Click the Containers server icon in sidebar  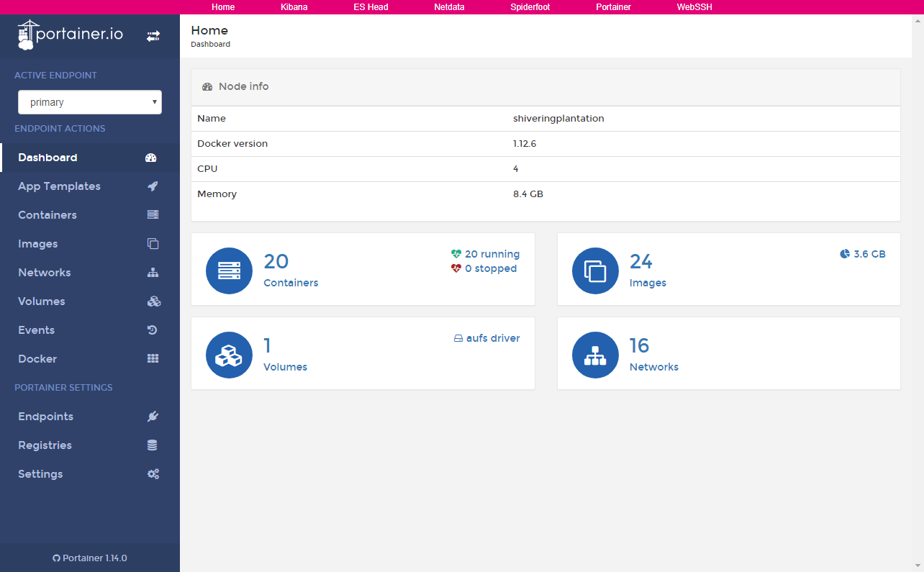[153, 215]
